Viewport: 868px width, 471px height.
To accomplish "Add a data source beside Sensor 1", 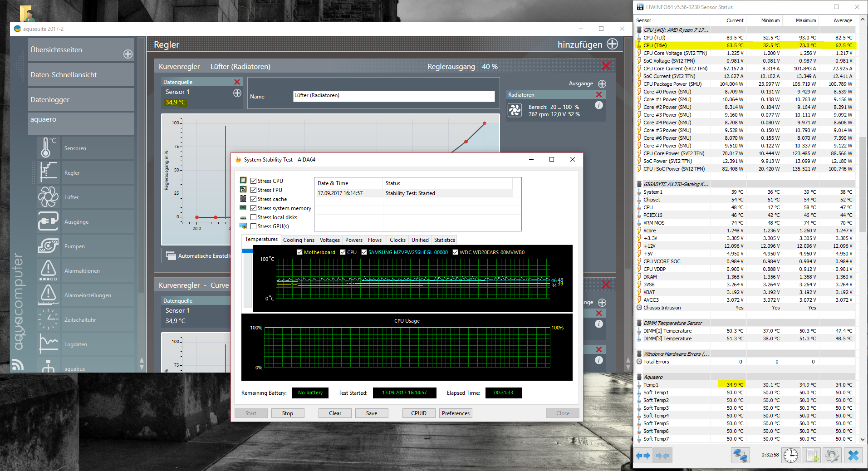I will pos(237,93).
